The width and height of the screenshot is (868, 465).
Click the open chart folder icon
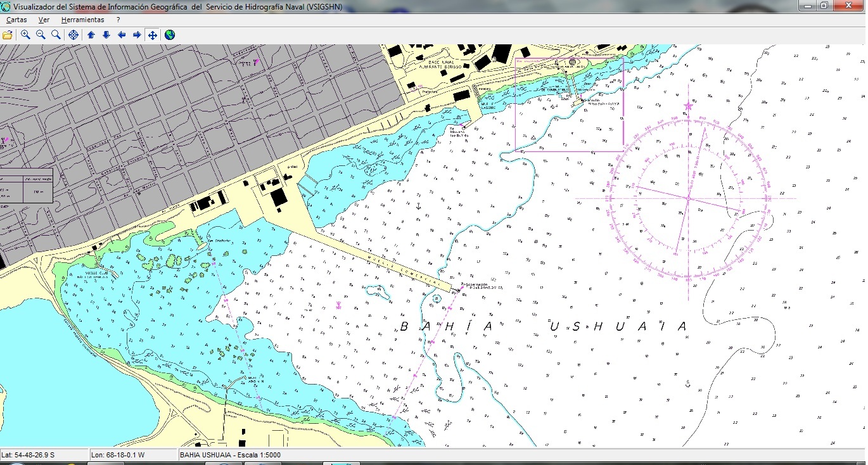click(x=8, y=35)
